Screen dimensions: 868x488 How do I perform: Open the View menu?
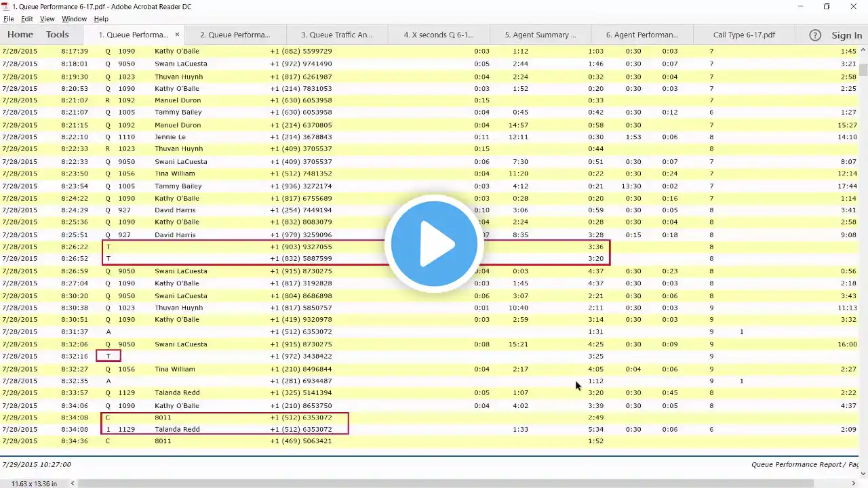(47, 19)
